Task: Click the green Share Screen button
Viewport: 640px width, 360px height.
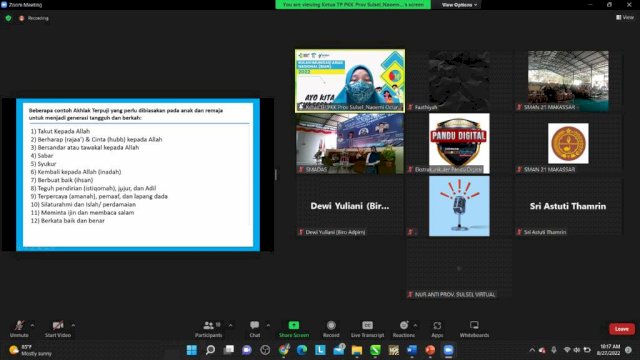Action: click(x=294, y=329)
